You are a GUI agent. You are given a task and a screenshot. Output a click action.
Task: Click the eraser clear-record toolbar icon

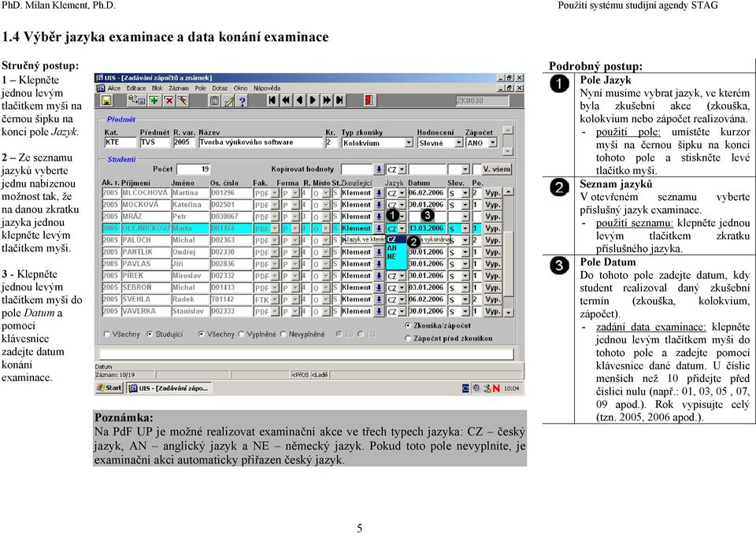point(182,100)
